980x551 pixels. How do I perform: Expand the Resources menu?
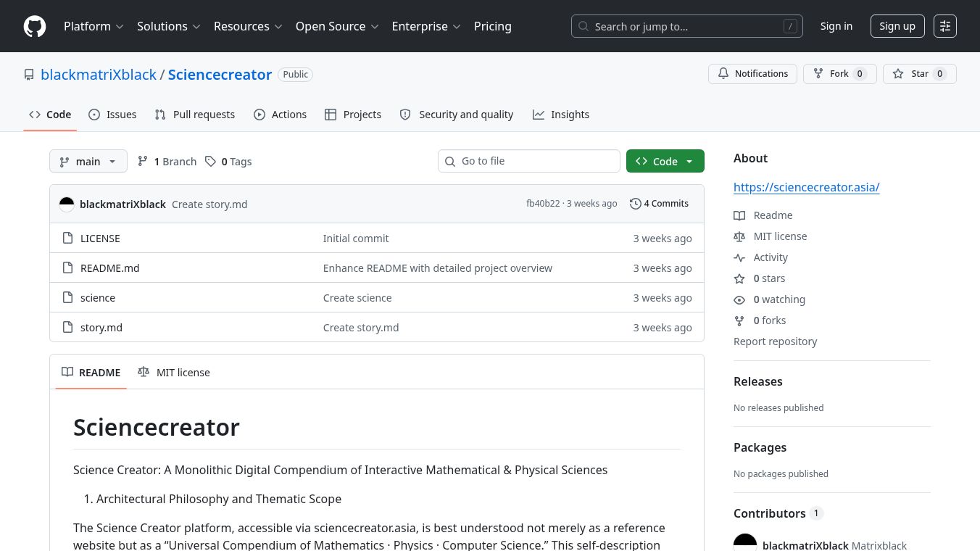click(247, 26)
